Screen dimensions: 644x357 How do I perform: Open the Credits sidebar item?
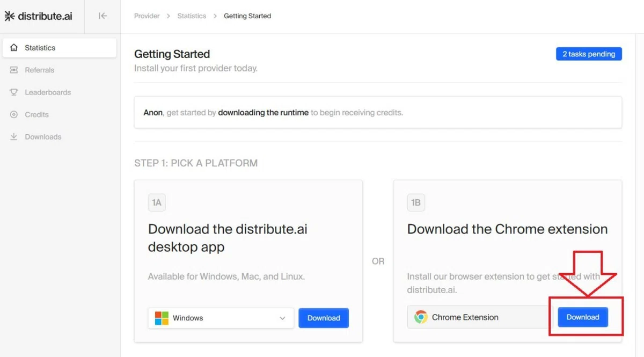tap(60, 114)
